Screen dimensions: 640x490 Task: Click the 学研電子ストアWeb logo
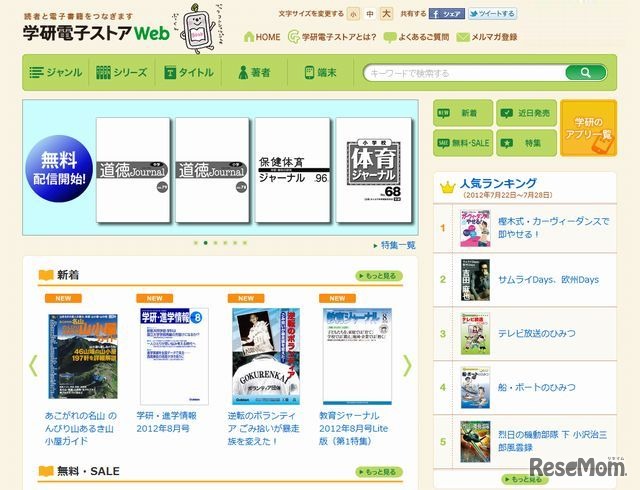click(96, 32)
